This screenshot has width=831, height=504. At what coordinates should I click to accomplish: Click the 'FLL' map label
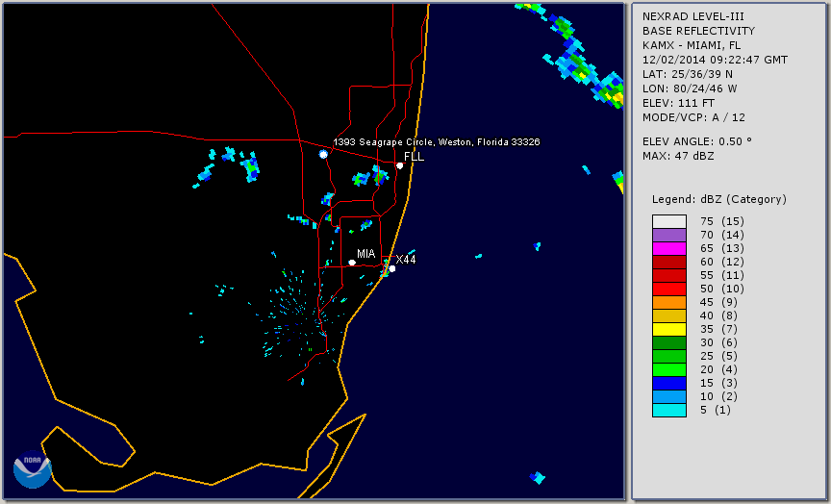point(414,157)
